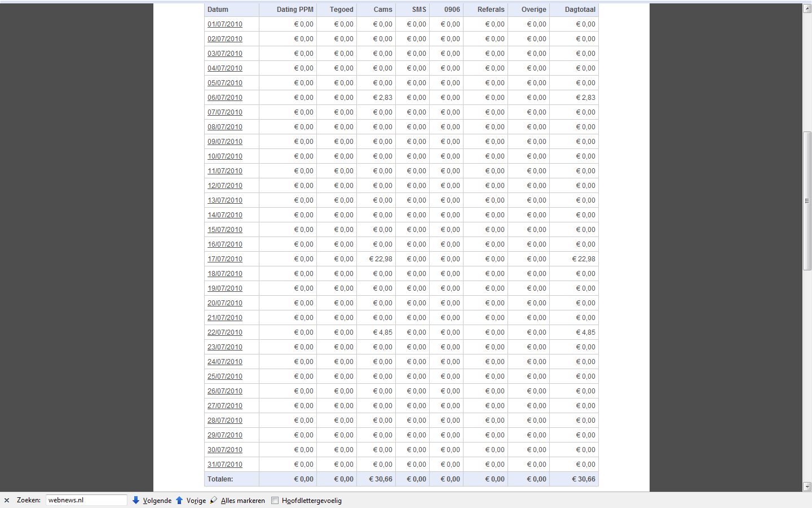This screenshot has height=508, width=812.
Task: Open the 22/07/2010 date link
Action: 225,332
